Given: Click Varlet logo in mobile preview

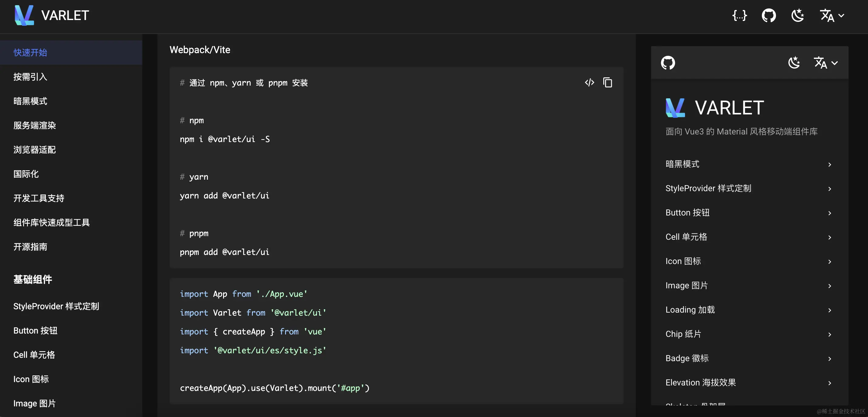Looking at the screenshot, I should (675, 108).
